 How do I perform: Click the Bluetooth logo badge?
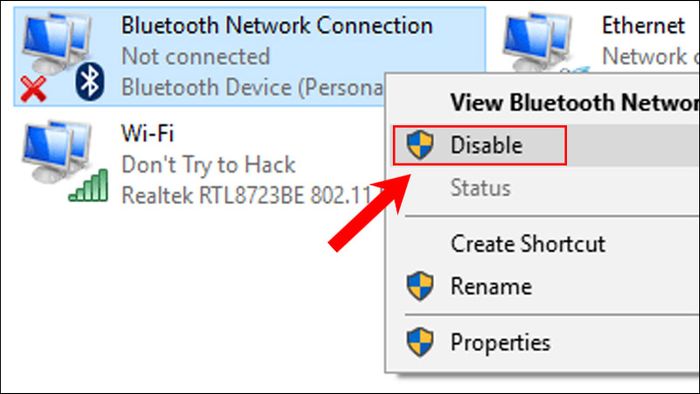click(x=90, y=81)
